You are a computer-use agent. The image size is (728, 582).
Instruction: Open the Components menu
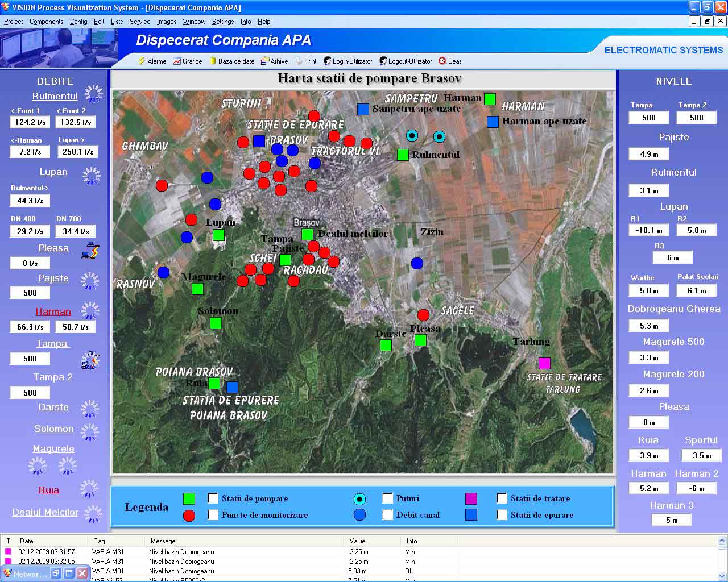tap(46, 22)
